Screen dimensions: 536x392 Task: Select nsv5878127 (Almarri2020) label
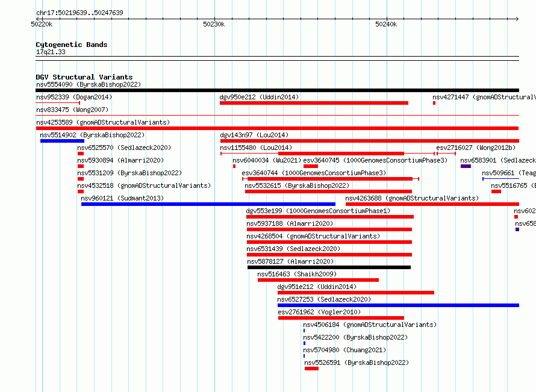[290, 261]
